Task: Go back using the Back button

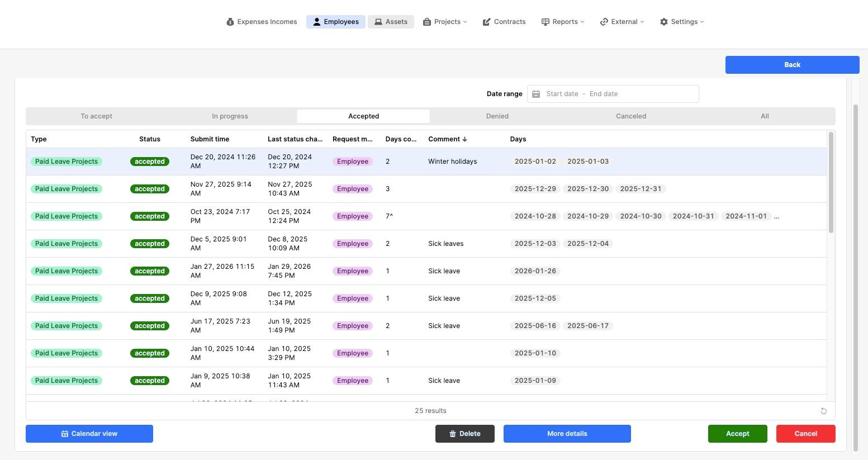Action: tap(792, 64)
